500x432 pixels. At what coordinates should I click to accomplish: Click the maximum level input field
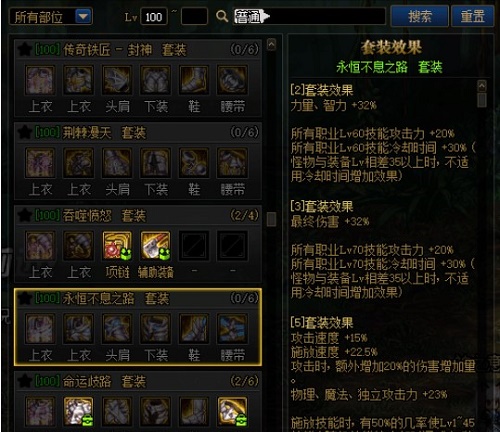[x=194, y=16]
